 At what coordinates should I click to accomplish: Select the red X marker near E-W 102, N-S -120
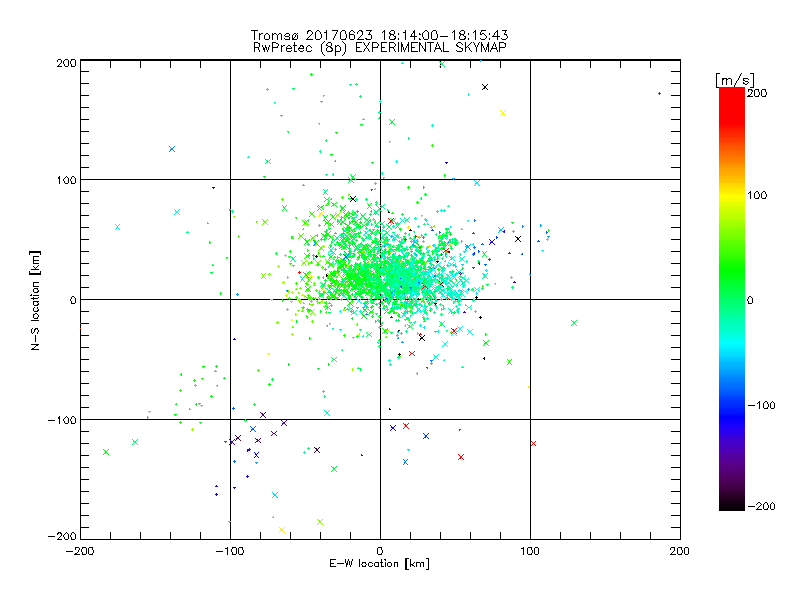[x=533, y=443]
